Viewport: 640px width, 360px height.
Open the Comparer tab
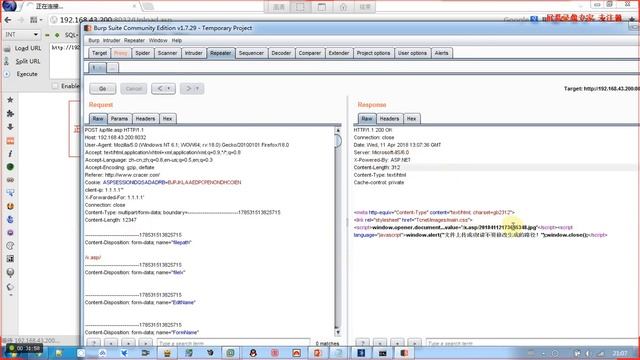[310, 53]
